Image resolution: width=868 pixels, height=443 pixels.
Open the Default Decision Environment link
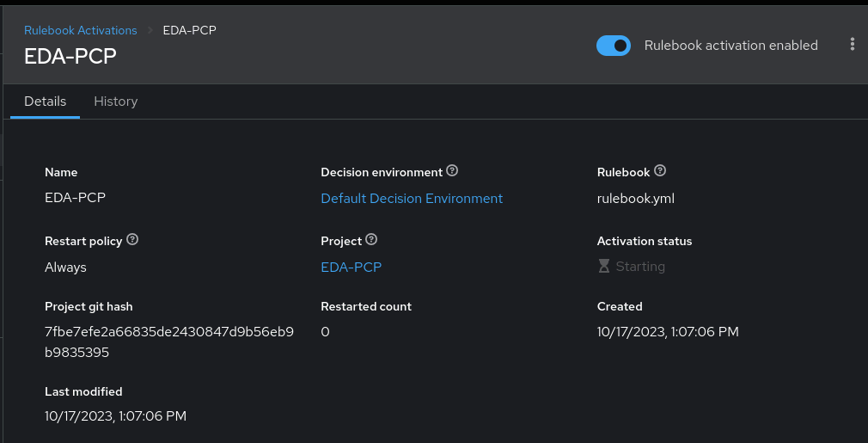tap(412, 199)
